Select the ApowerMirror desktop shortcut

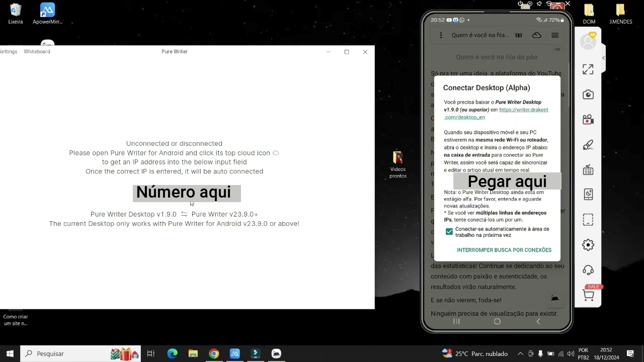coord(47,14)
